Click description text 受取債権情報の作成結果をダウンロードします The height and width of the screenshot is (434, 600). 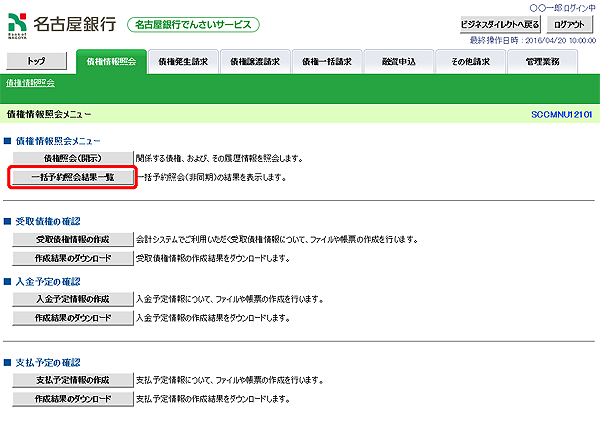[213, 259]
